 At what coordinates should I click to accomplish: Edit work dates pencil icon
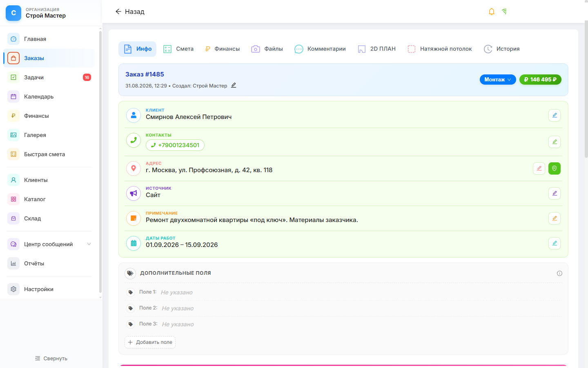pyautogui.click(x=555, y=243)
